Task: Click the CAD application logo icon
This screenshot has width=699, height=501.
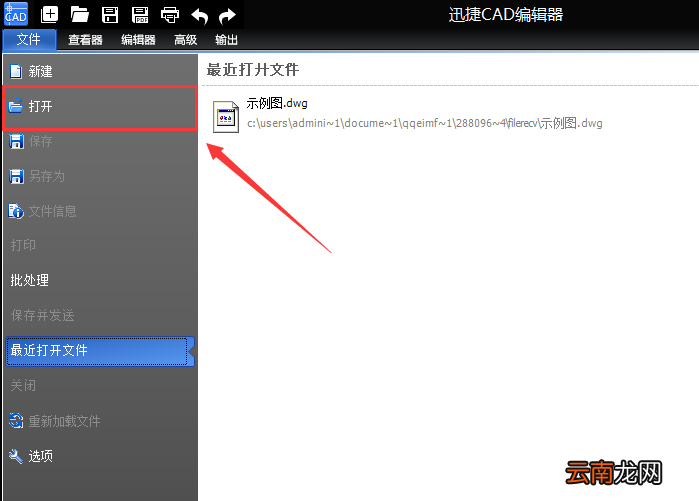Action: click(x=16, y=14)
